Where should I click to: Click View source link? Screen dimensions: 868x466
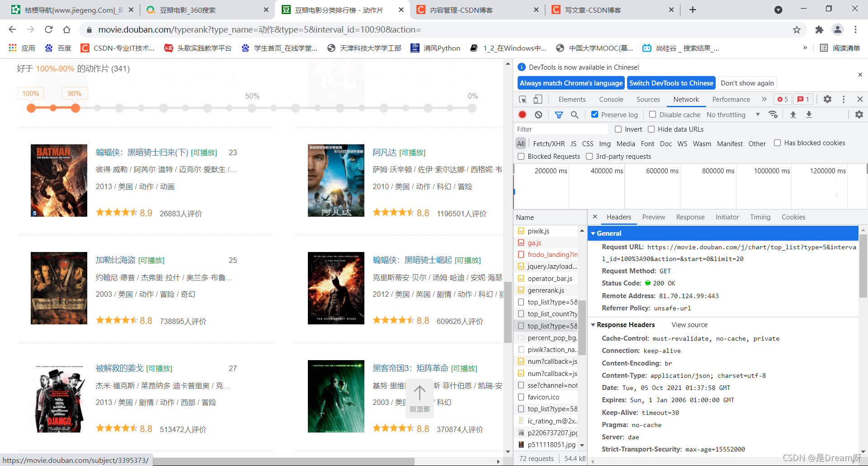(689, 325)
